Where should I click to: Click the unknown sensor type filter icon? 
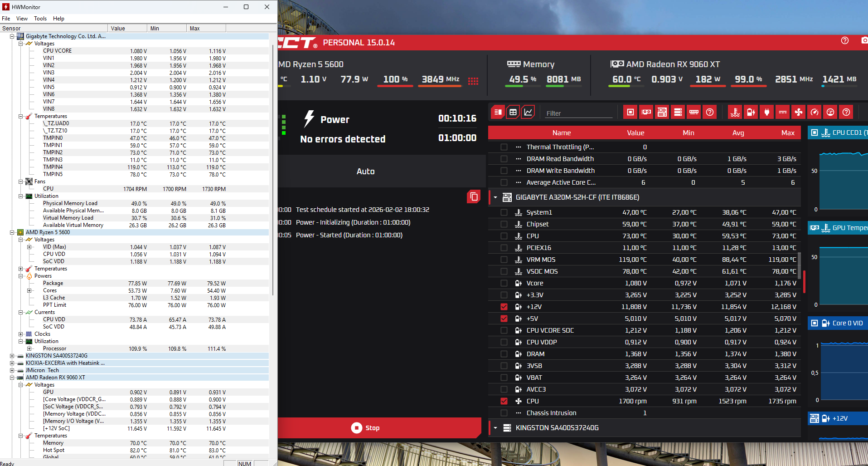pos(846,112)
